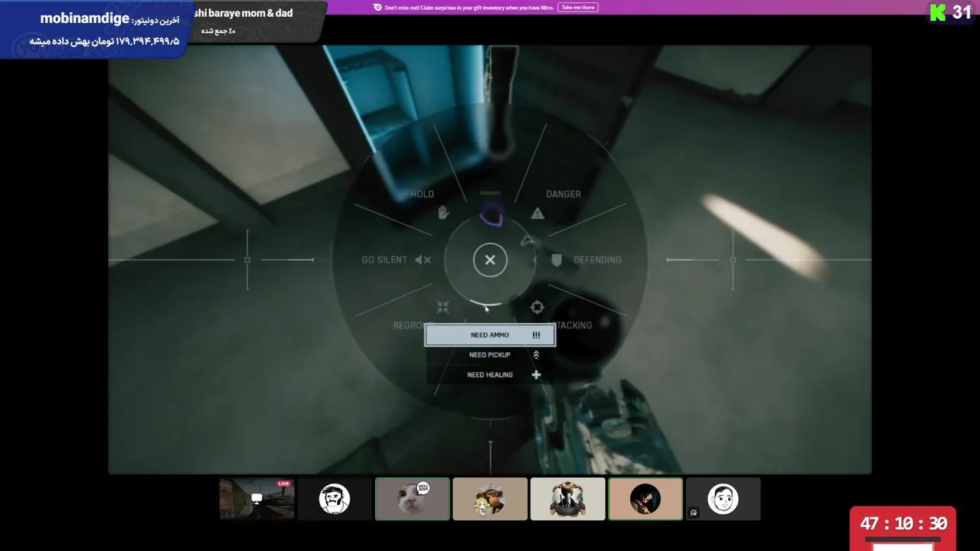980x551 pixels.
Task: Click the hidden-video icon on the last tile
Action: point(694,513)
